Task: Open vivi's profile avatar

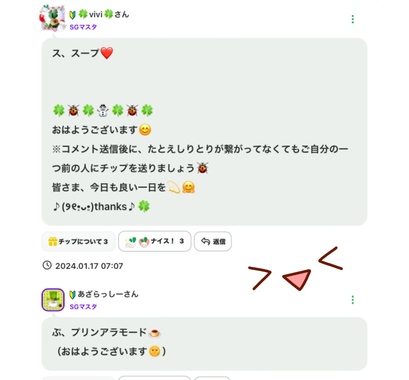Action: (52, 18)
